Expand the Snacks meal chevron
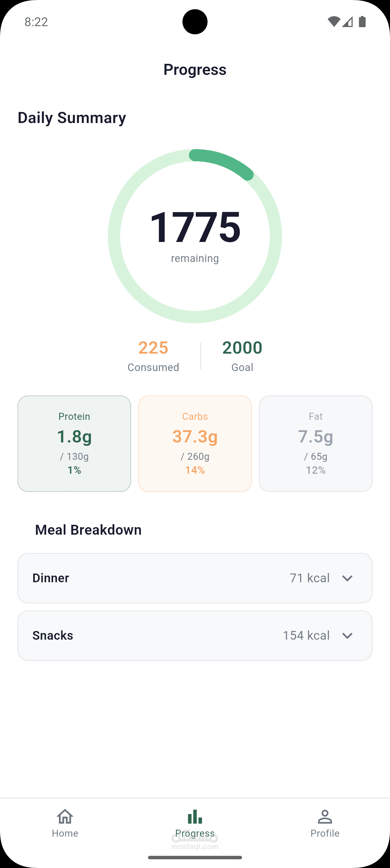 tap(347, 636)
